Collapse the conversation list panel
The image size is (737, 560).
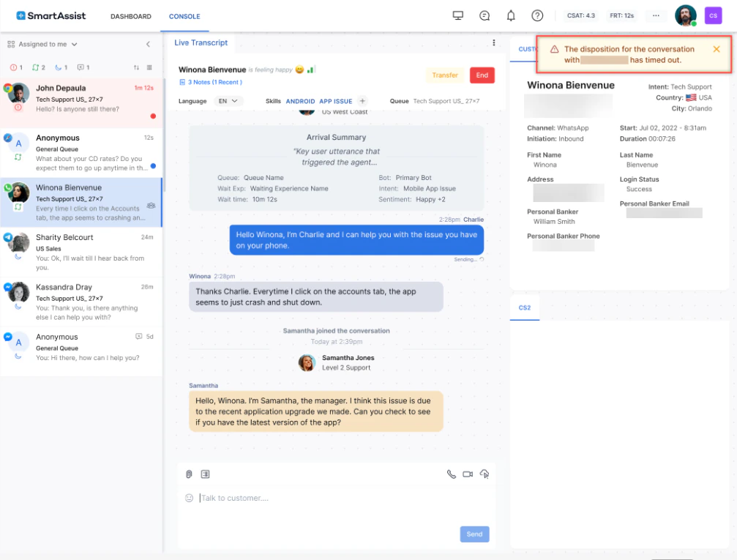coord(148,44)
